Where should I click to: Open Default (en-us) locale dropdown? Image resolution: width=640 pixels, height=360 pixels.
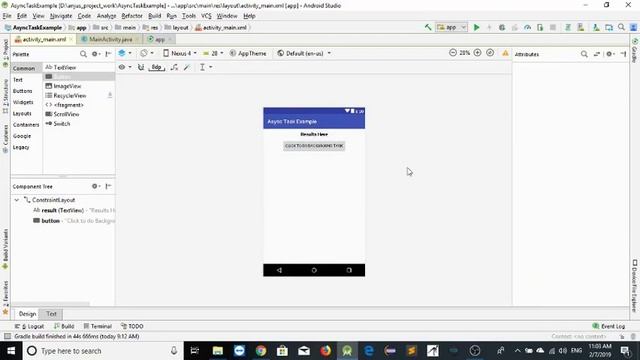pyautogui.click(x=304, y=53)
